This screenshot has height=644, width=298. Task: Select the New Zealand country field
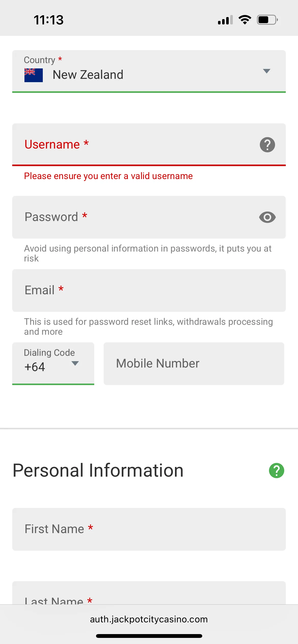point(143,74)
